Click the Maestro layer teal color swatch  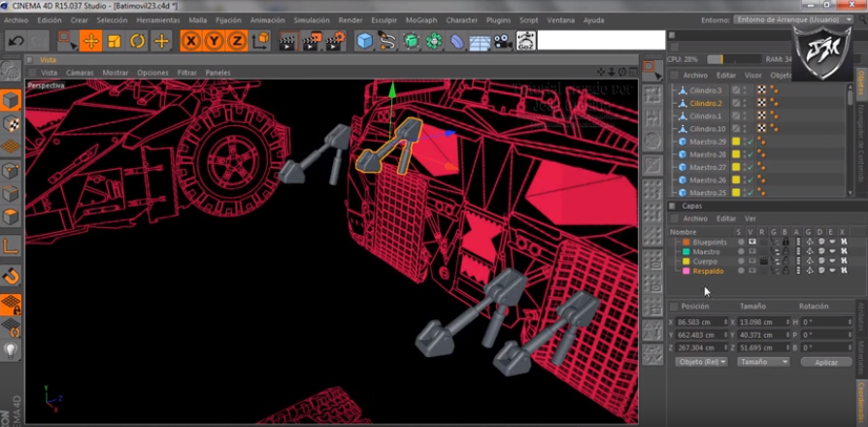(686, 251)
